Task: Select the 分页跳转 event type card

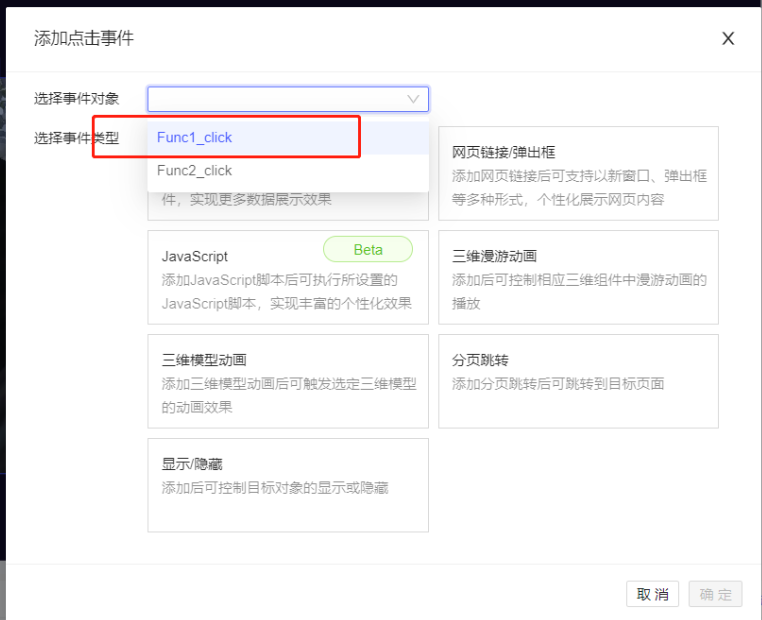Action: (578, 381)
